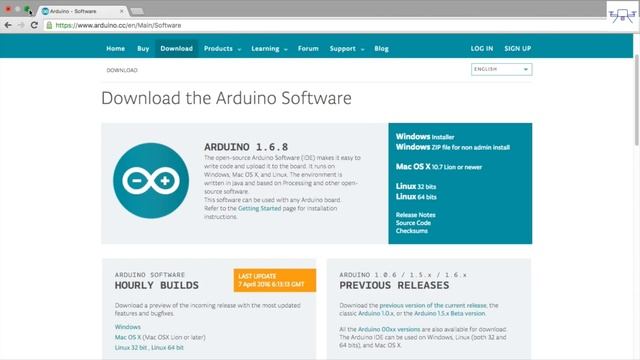
Task: Click the HOURLY BUILDS heading
Action: (157, 285)
